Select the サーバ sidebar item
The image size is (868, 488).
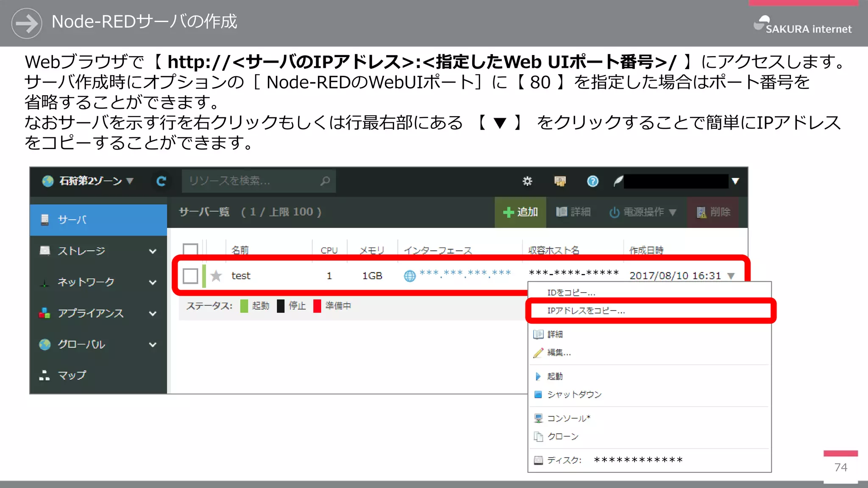click(98, 220)
